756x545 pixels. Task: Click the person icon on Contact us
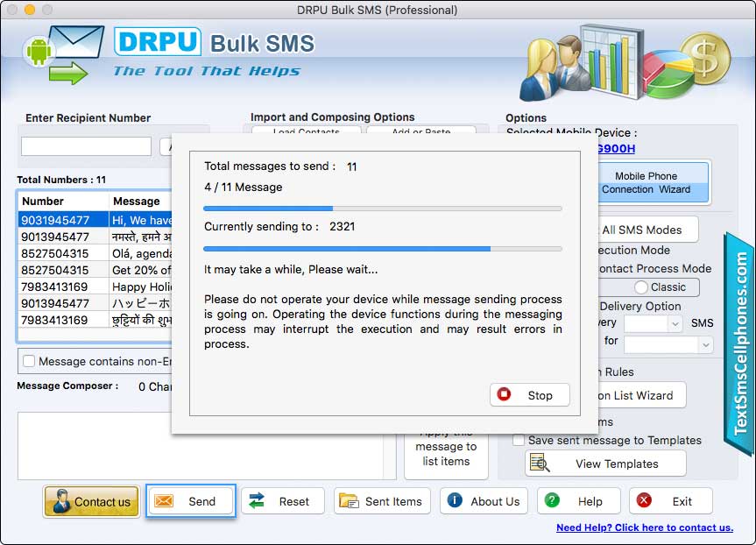[60, 500]
